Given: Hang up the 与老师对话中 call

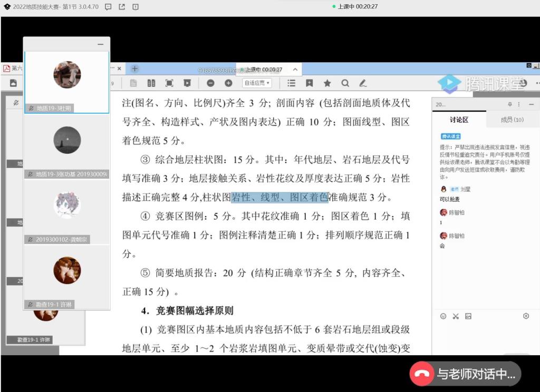Looking at the screenshot, I should click(422, 374).
